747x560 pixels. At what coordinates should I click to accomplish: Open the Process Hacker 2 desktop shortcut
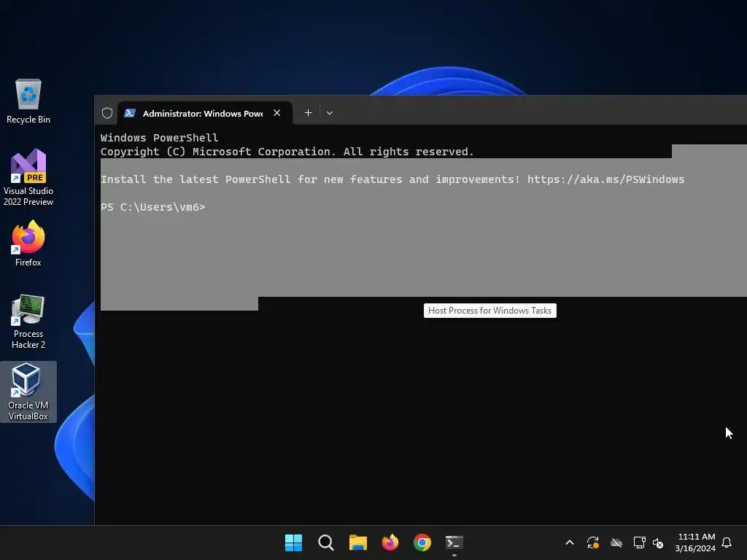click(x=28, y=322)
